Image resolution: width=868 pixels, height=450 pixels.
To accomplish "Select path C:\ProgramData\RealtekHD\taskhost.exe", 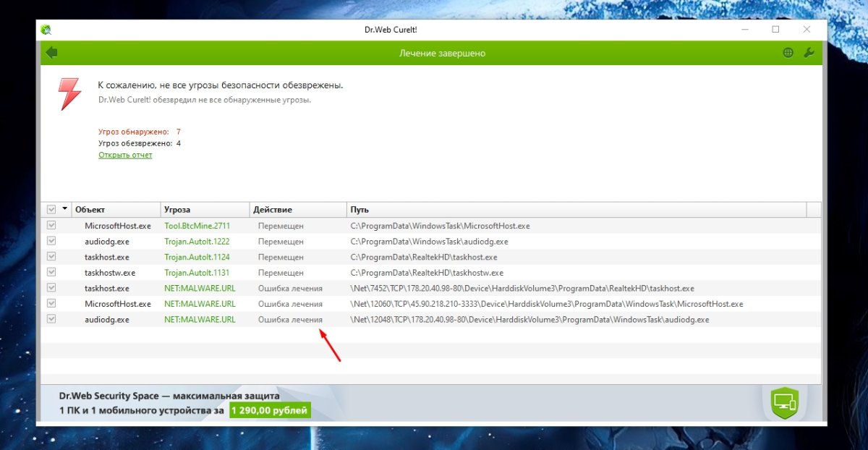I will [424, 257].
